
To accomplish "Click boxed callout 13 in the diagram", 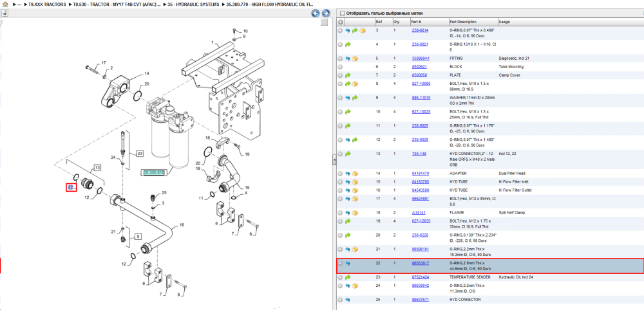I will [x=97, y=167].
